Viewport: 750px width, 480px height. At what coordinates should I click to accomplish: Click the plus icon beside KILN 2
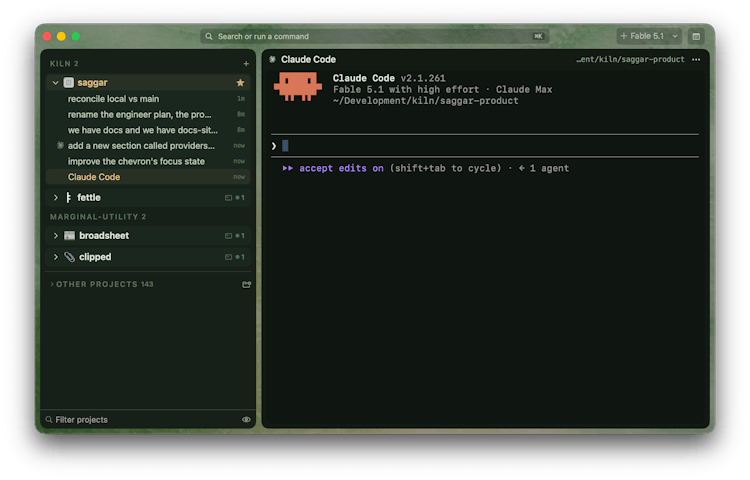coord(246,64)
